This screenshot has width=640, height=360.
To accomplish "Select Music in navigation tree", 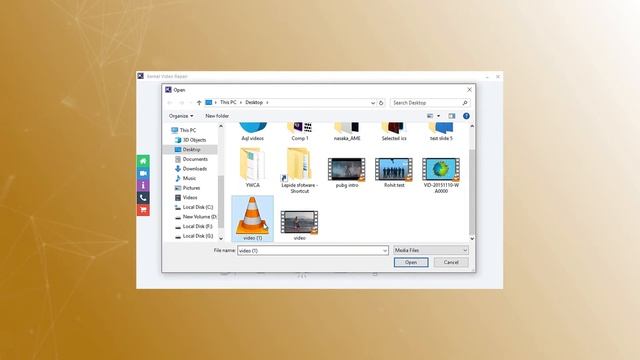I will [x=189, y=178].
